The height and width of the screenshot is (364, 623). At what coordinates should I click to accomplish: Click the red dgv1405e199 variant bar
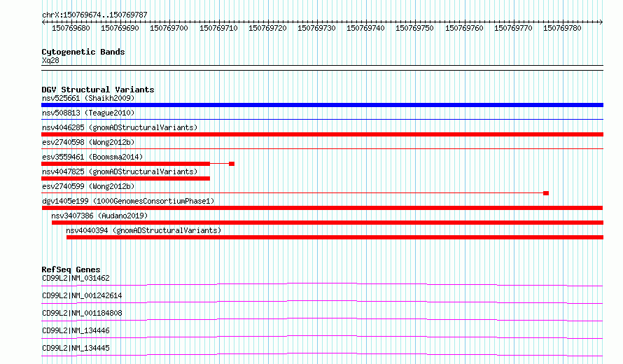[x=322, y=208]
